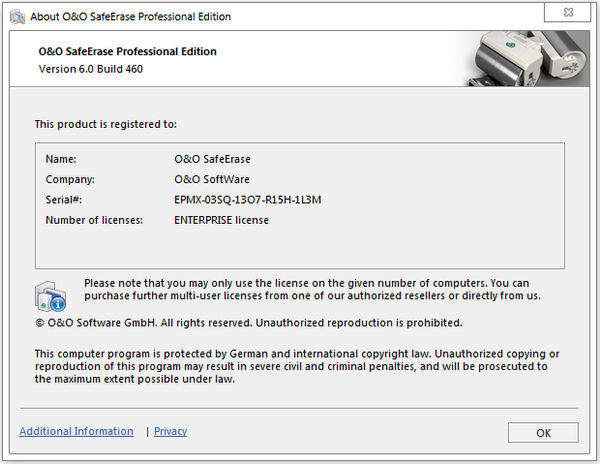The height and width of the screenshot is (464, 600).
Task: Click the Name value O&O SafeErase
Action: [211, 159]
